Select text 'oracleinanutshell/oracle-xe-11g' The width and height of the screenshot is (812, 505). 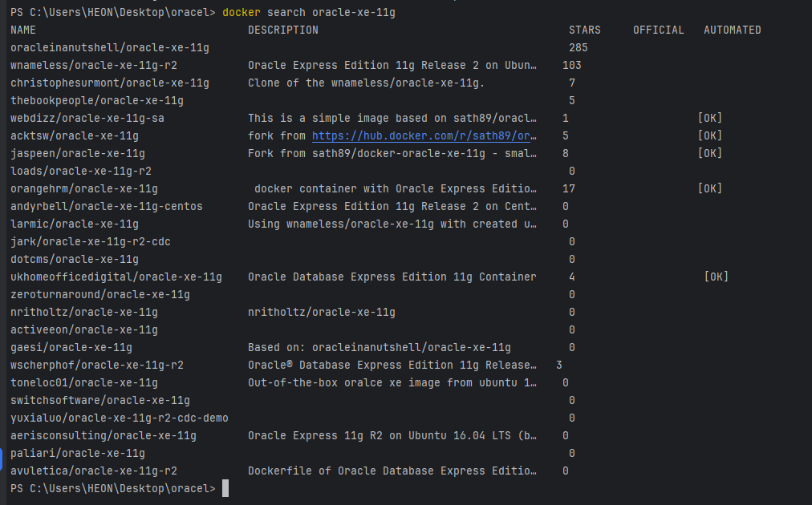(x=110, y=47)
